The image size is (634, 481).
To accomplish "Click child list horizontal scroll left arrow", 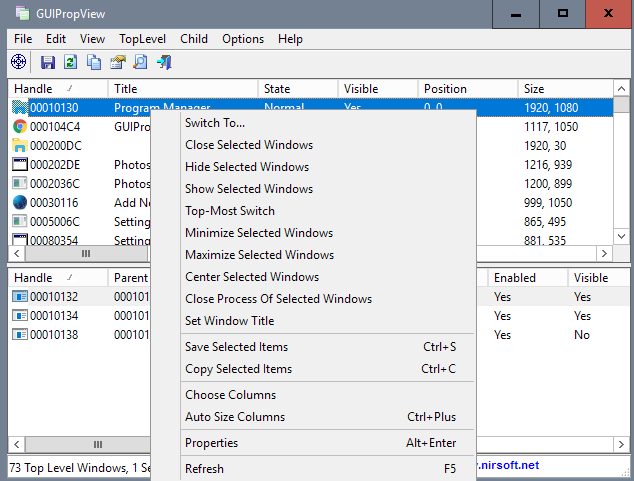I will [17, 444].
